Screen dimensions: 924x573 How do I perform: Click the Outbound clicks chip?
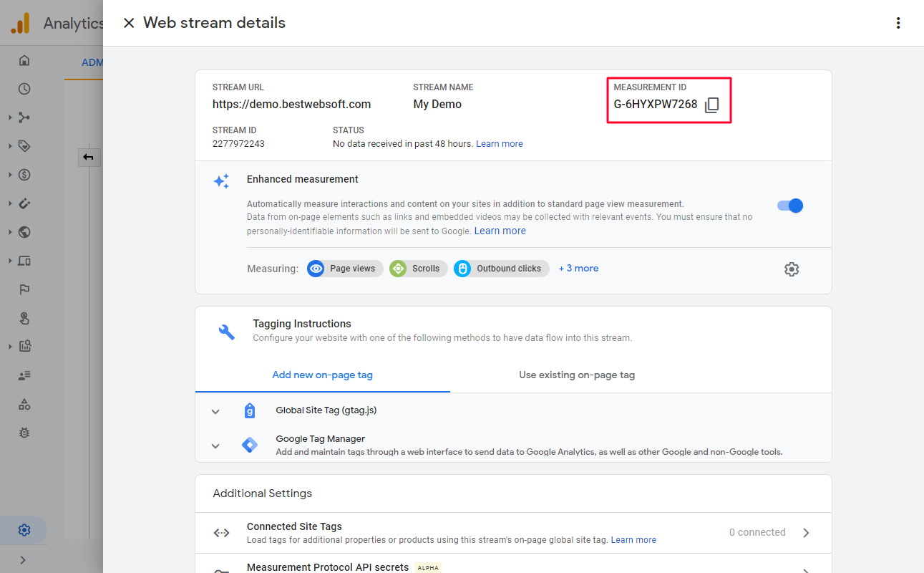[502, 269]
